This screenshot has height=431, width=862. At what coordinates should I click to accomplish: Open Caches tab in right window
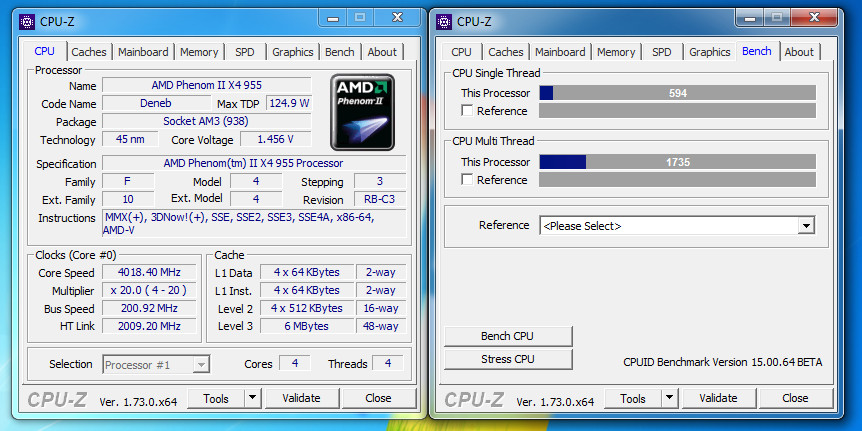pos(506,52)
